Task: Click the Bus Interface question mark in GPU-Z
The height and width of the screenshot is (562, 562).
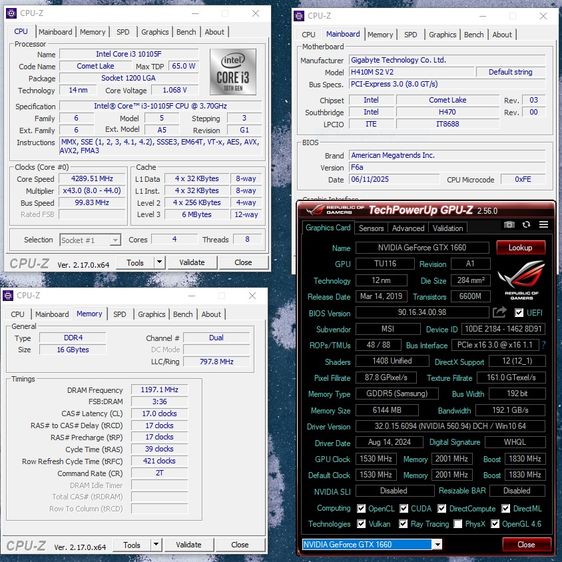Action: (544, 345)
